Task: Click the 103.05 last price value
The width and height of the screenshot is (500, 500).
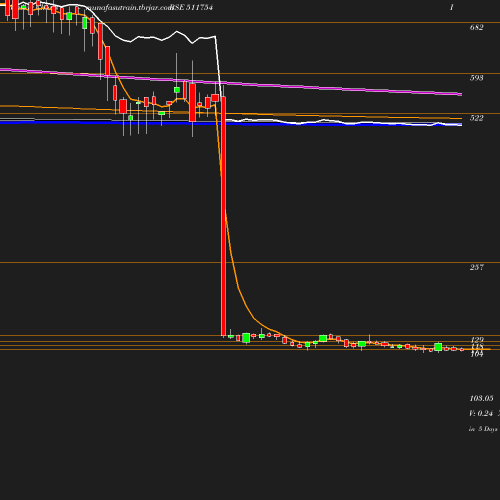Action: [481, 398]
